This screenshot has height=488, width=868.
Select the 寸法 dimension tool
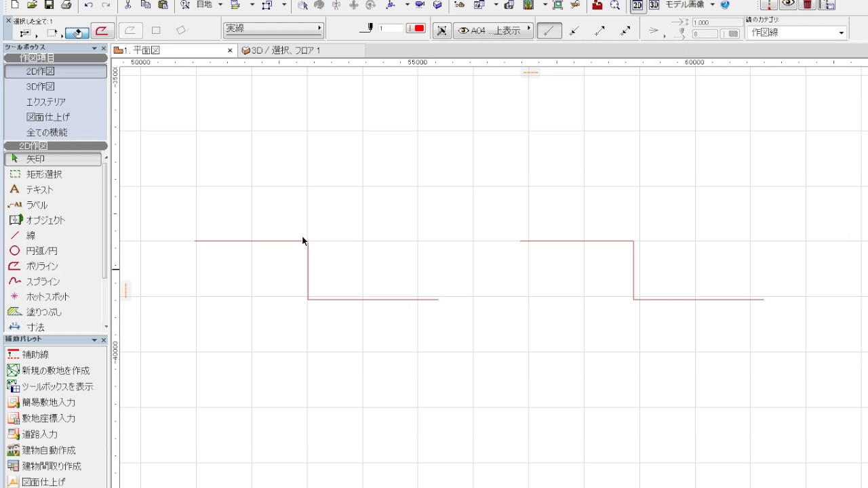click(x=53, y=327)
